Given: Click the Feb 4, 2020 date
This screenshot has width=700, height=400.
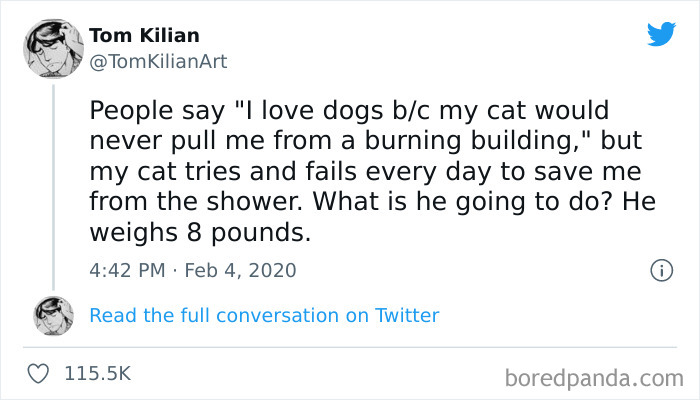Looking at the screenshot, I should pos(242,270).
